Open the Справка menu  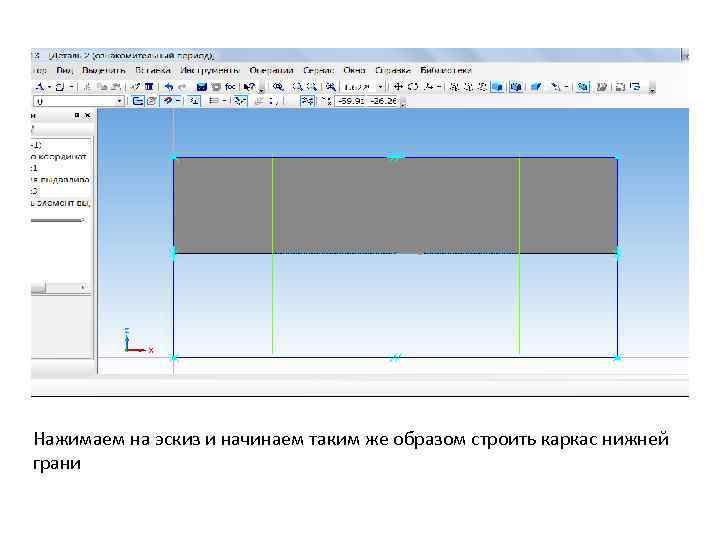(x=392, y=70)
